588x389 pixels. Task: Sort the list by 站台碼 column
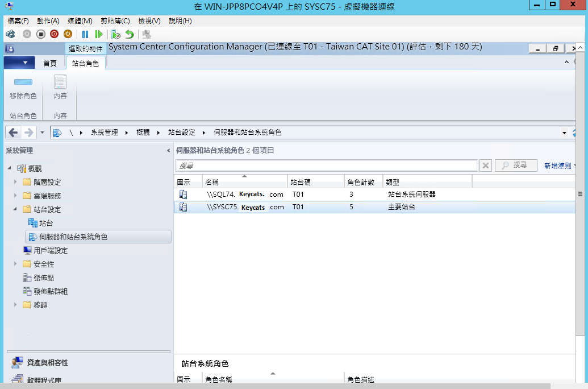coord(316,182)
